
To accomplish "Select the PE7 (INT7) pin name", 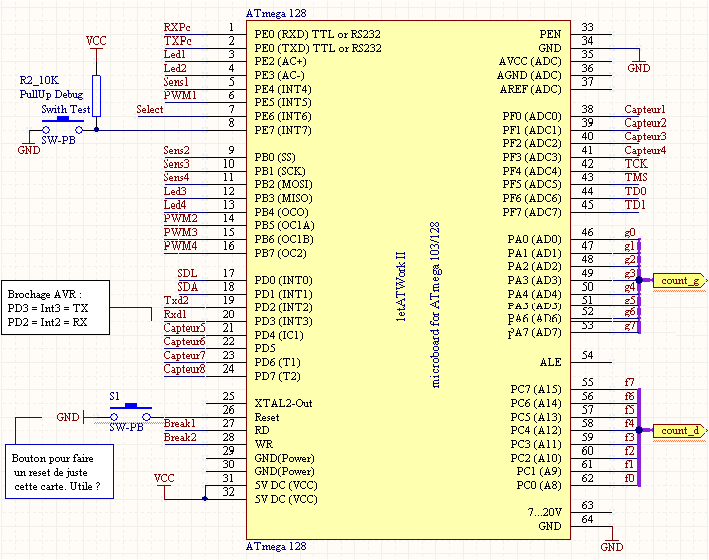I will point(283,130).
